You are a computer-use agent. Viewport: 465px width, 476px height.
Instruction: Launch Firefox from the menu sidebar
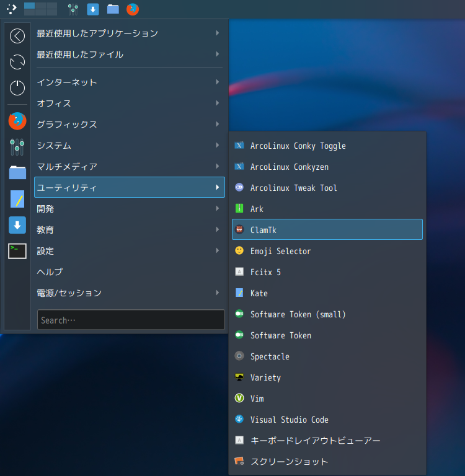click(17, 121)
